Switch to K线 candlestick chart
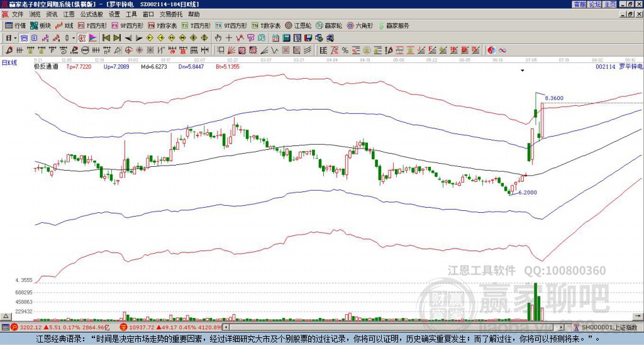Image resolution: width=644 pixels, height=345 pixels. 64,25
